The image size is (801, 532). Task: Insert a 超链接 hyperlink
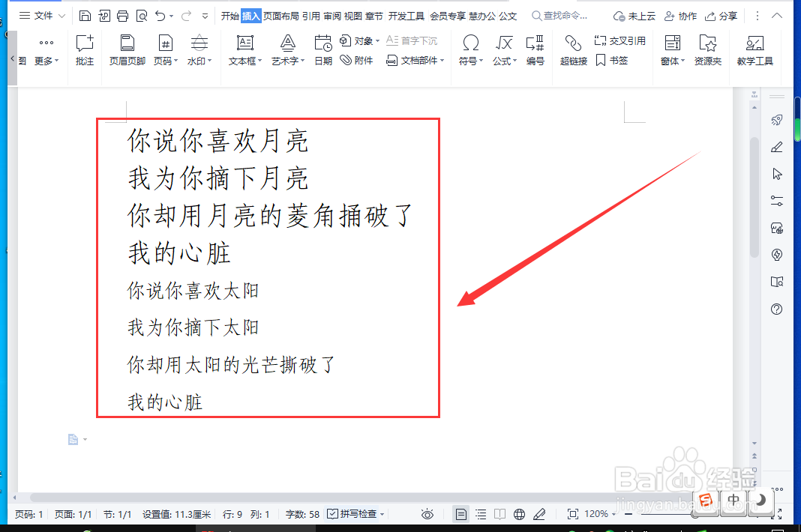pyautogui.click(x=574, y=51)
